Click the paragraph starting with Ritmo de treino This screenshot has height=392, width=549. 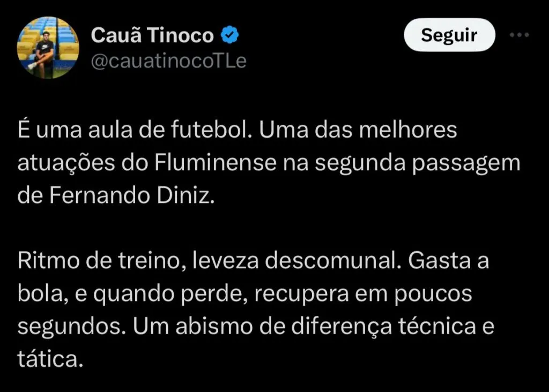click(256, 310)
